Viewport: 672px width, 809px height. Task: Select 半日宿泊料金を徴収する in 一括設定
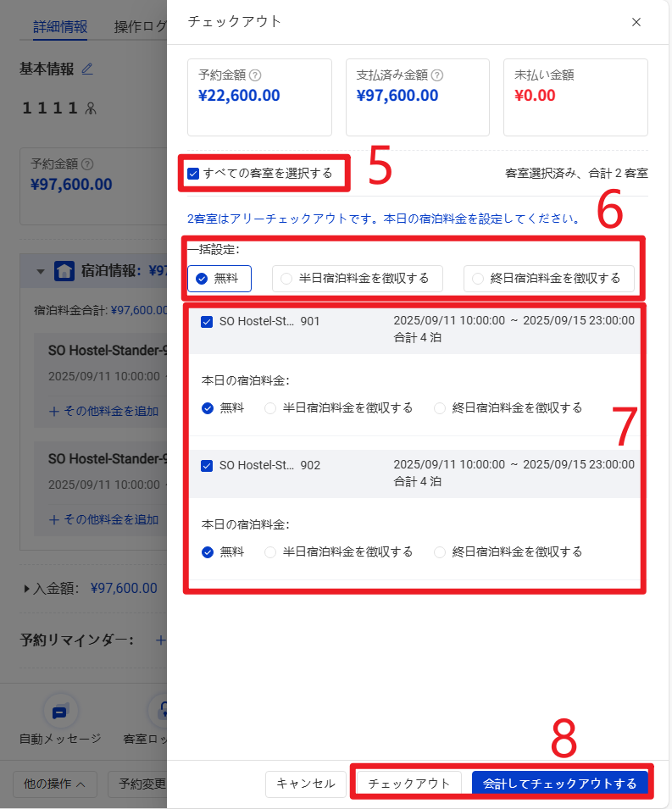[286, 279]
